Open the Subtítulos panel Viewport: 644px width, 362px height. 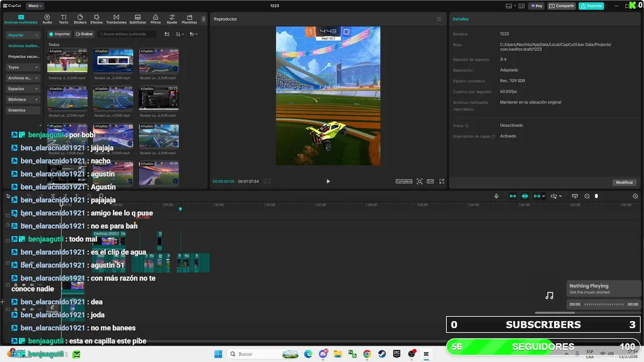pyautogui.click(x=138, y=20)
